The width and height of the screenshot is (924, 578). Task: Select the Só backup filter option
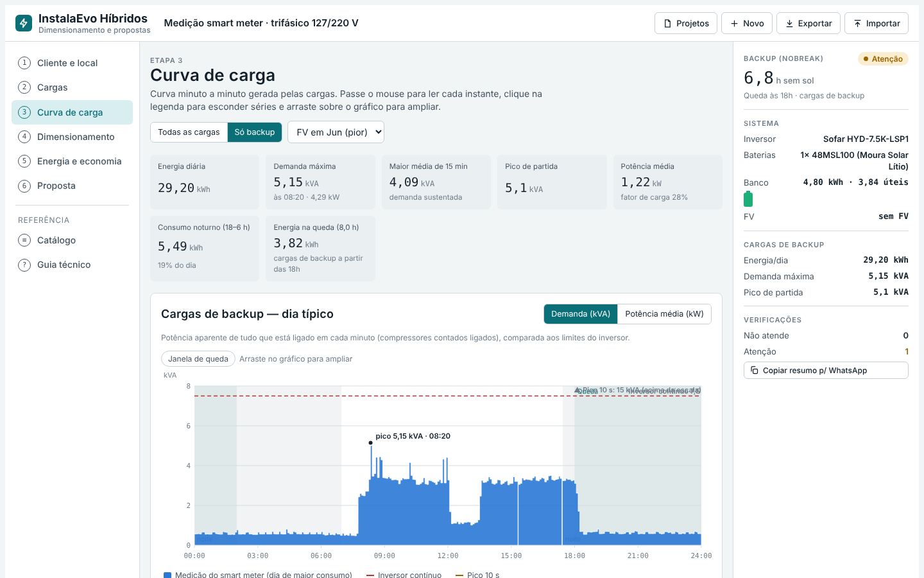[255, 132]
